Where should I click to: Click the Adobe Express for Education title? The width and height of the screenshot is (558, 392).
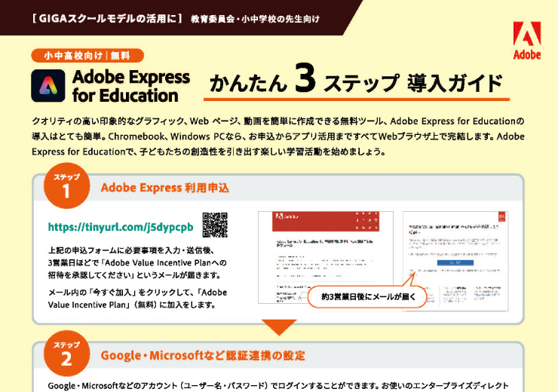(x=131, y=86)
